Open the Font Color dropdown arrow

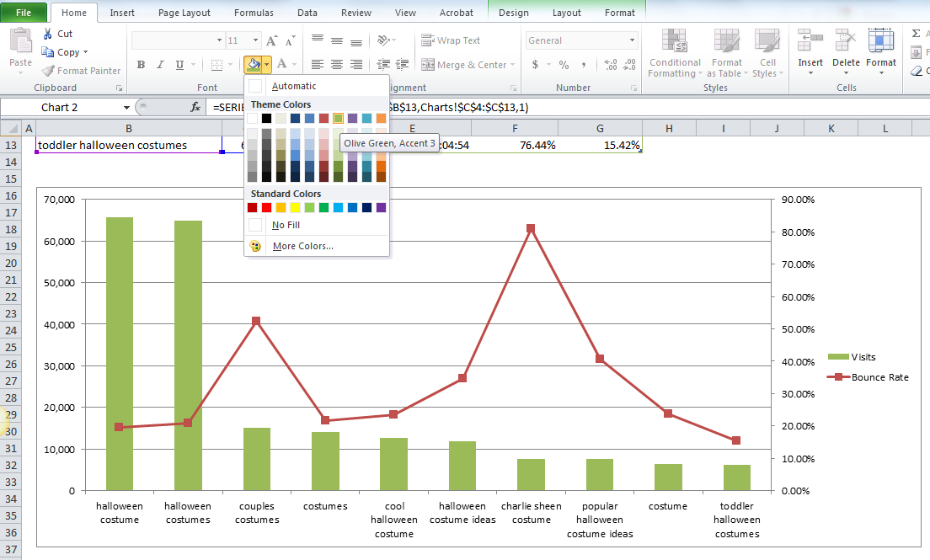coord(294,65)
